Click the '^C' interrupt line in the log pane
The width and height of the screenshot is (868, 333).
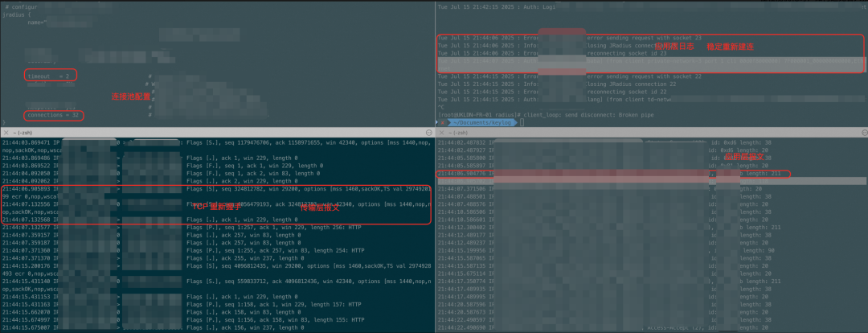[x=441, y=107]
